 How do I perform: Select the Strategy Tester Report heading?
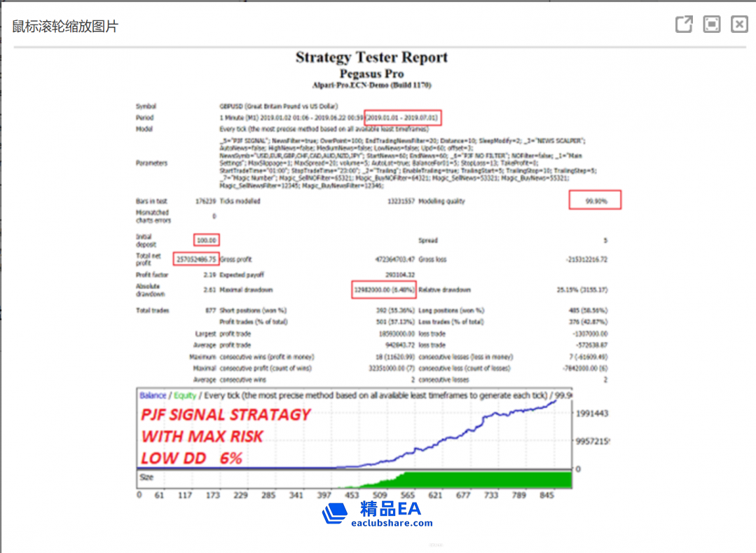tap(372, 57)
